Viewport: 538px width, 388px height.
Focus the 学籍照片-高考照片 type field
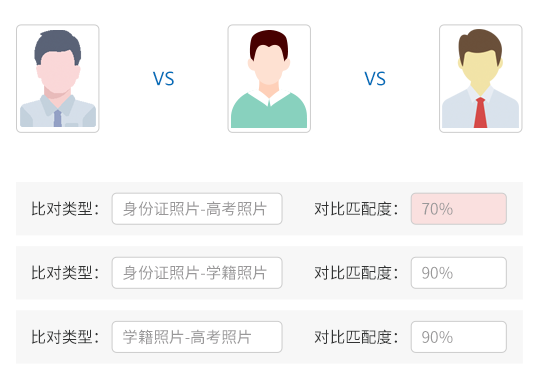[197, 337]
